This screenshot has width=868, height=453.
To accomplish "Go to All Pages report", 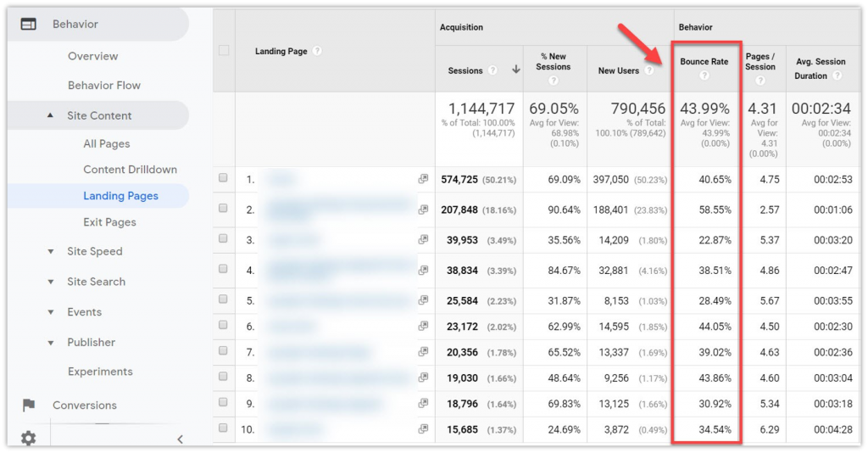I will (x=106, y=143).
